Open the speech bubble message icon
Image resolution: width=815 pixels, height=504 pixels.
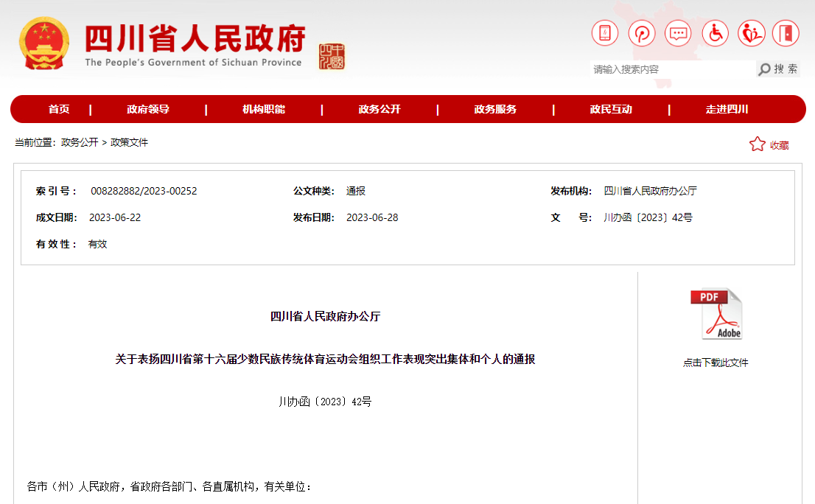678,33
